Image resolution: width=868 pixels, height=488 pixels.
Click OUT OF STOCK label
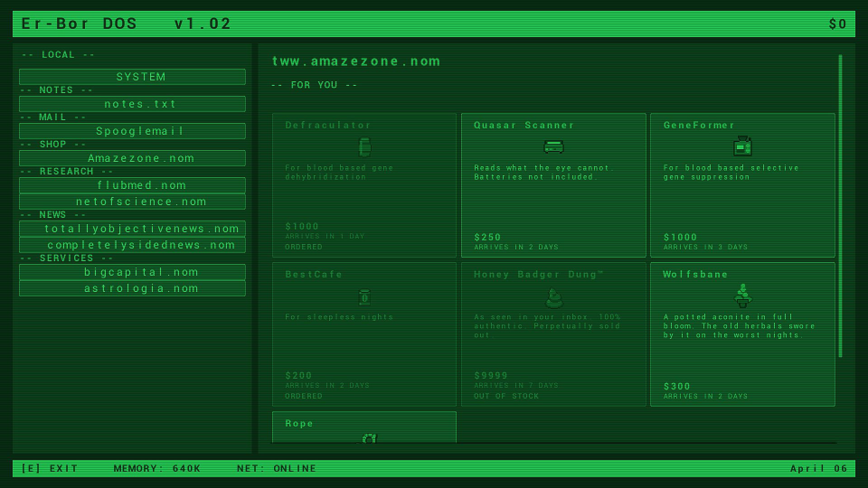coord(506,396)
